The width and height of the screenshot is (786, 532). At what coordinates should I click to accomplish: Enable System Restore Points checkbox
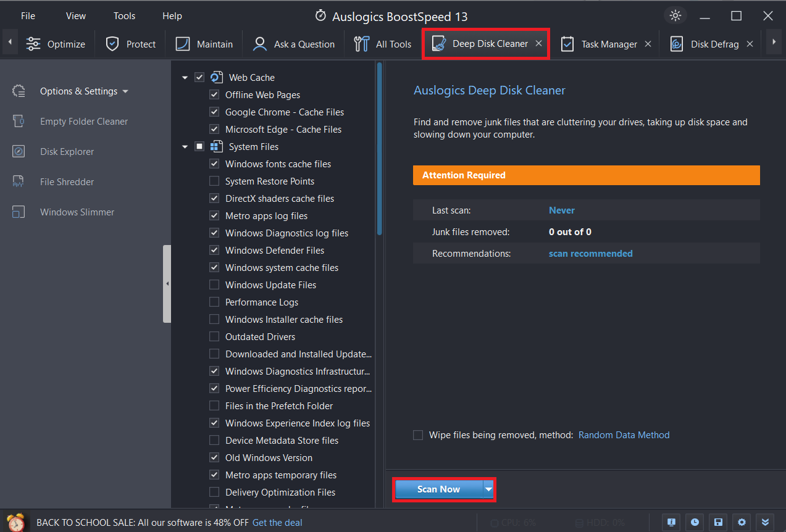(214, 181)
